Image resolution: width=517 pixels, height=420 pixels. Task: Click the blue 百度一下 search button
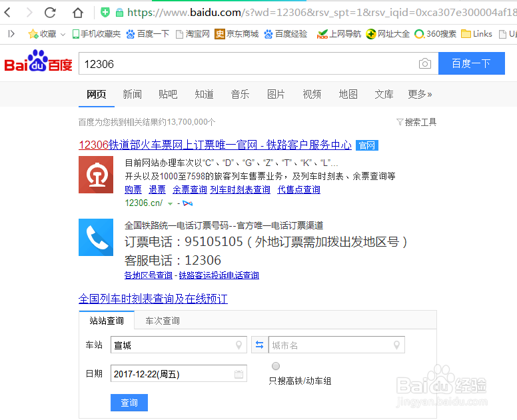pyautogui.click(x=472, y=63)
